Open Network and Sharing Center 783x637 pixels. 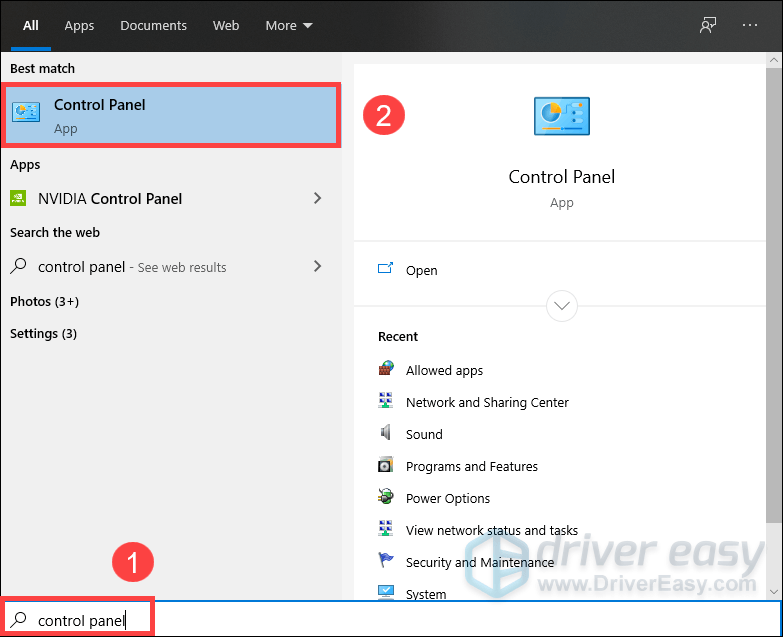[x=487, y=402]
